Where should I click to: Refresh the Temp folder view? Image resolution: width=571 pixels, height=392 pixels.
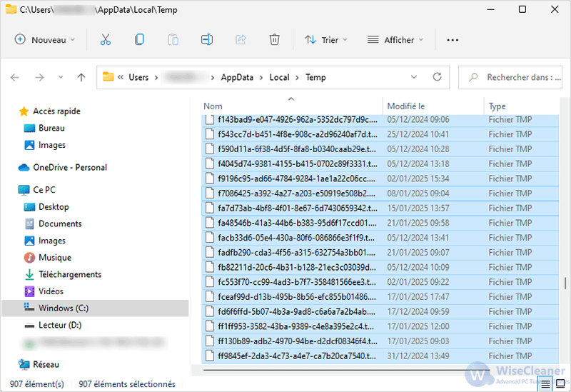(437, 77)
